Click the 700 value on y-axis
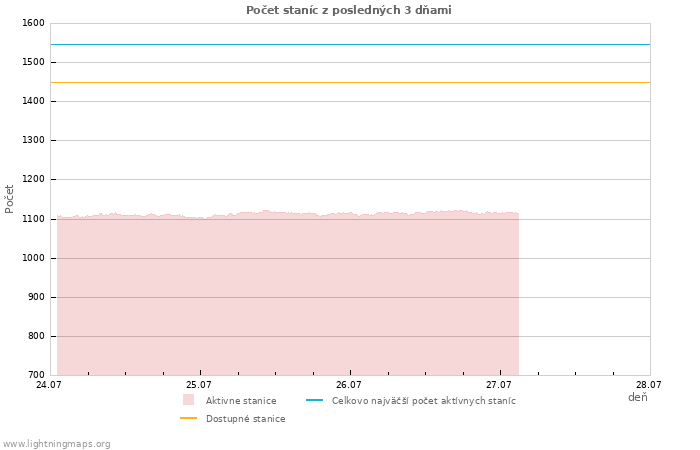 tap(36, 375)
